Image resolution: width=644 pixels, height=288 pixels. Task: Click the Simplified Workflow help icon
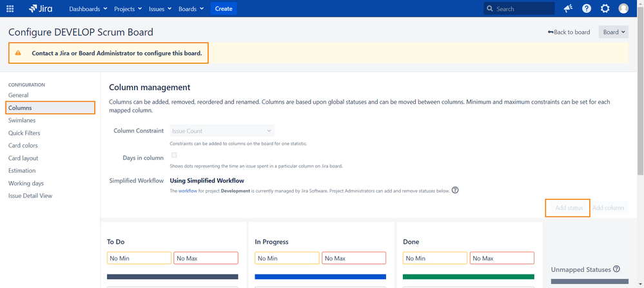coord(455,190)
